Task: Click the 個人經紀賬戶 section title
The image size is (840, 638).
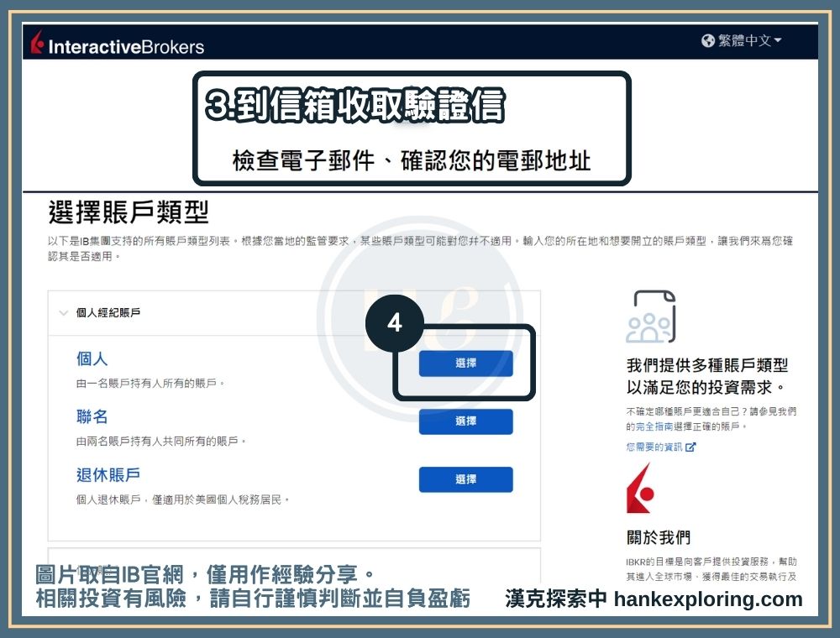Action: 108,312
